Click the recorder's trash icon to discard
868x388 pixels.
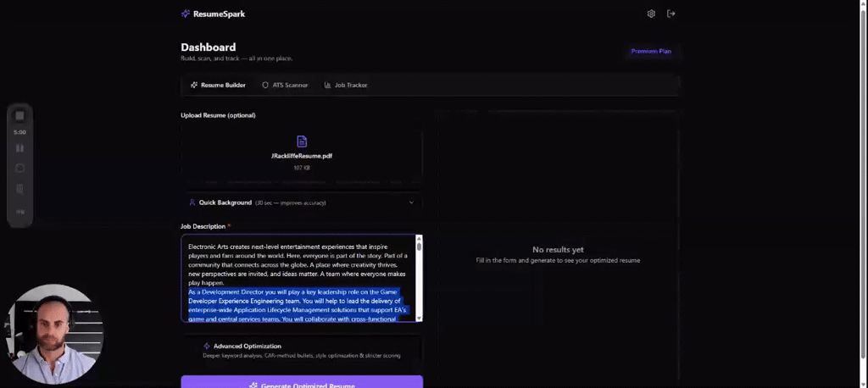click(20, 188)
